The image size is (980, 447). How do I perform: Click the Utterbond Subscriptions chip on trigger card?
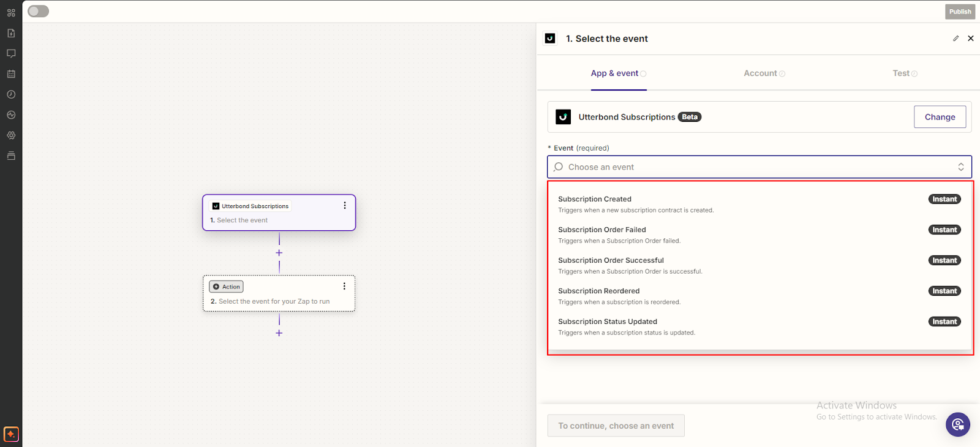(251, 206)
